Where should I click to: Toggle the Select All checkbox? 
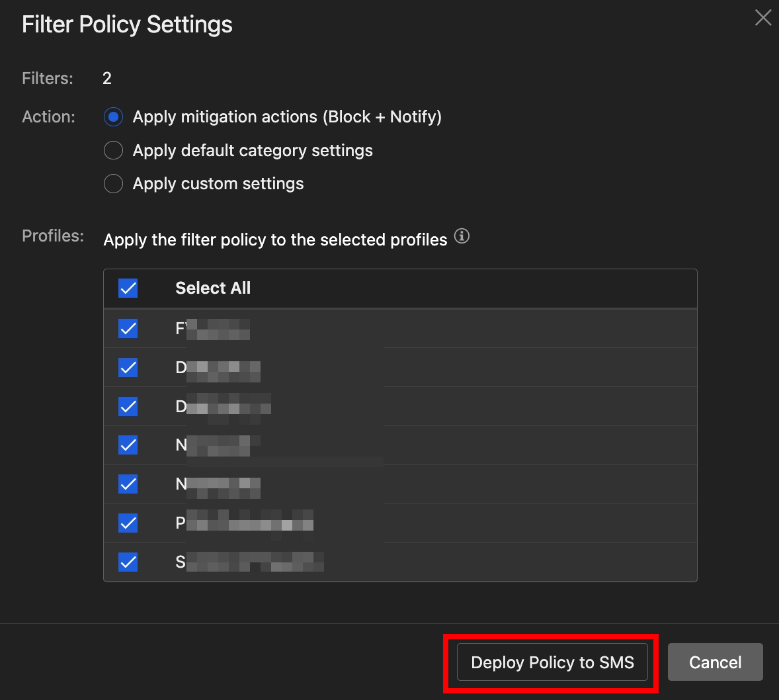(x=128, y=288)
